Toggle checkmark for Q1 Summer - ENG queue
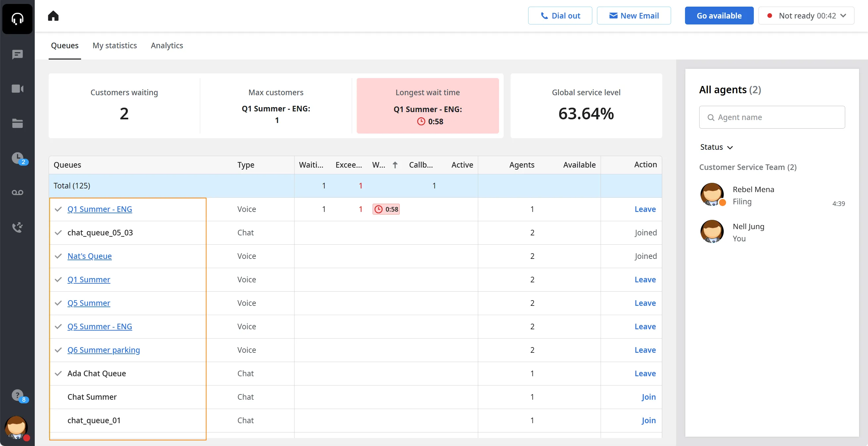 tap(58, 209)
